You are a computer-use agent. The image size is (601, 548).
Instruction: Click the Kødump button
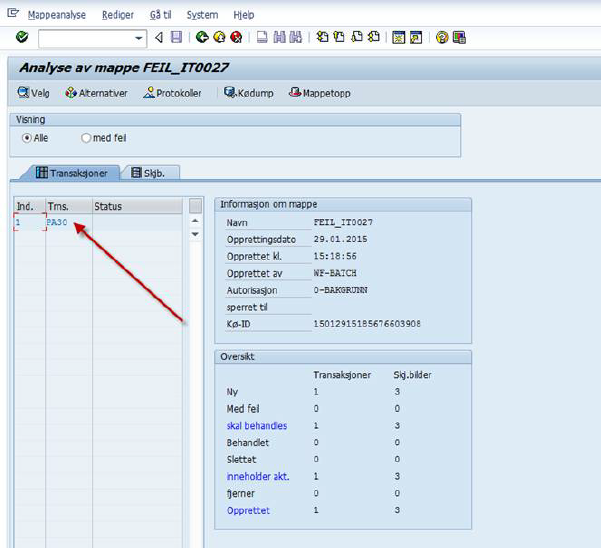(249, 93)
